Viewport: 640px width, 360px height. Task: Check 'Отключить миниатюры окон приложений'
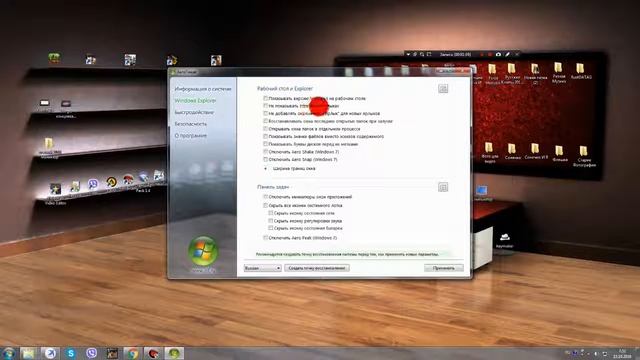266,197
